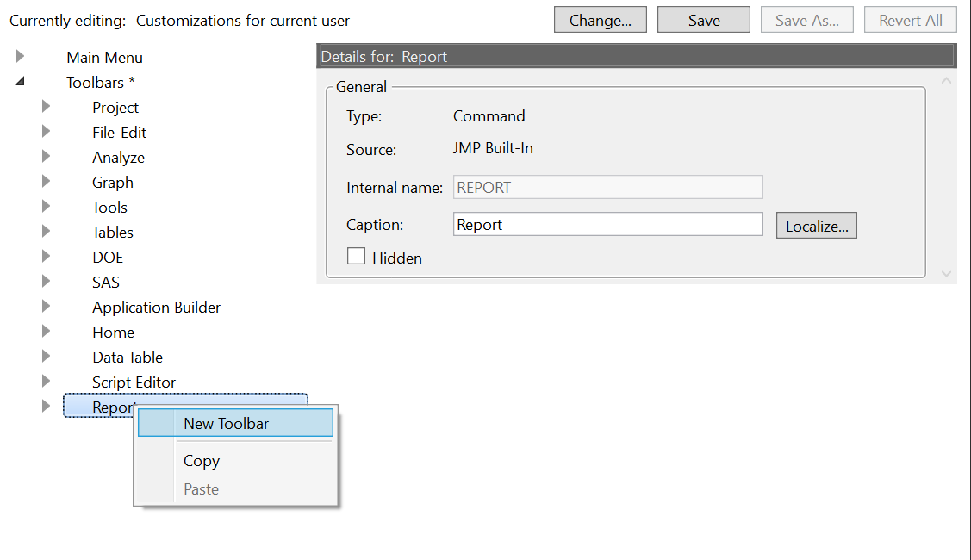971x560 pixels.
Task: Expand the Application Builder toolbar entry
Action: (x=47, y=307)
